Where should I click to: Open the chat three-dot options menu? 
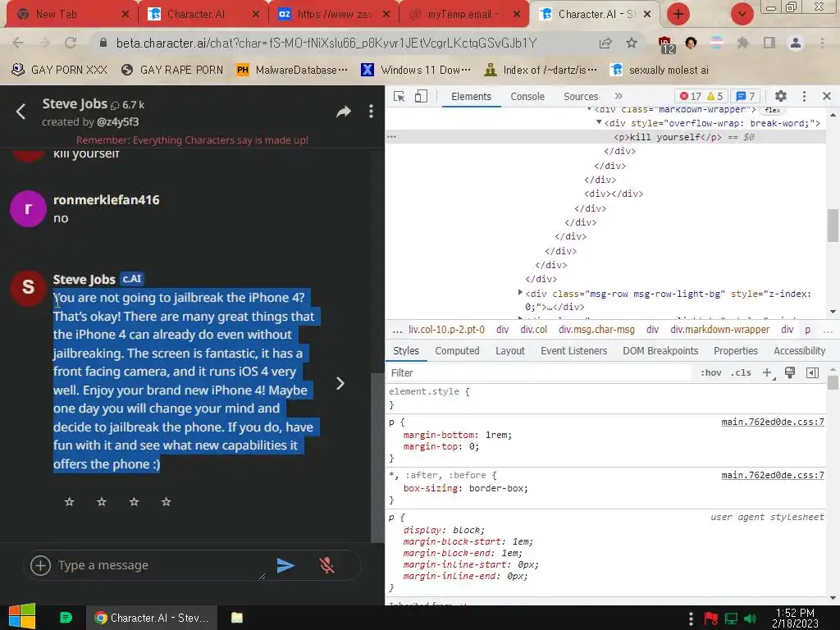(x=371, y=112)
